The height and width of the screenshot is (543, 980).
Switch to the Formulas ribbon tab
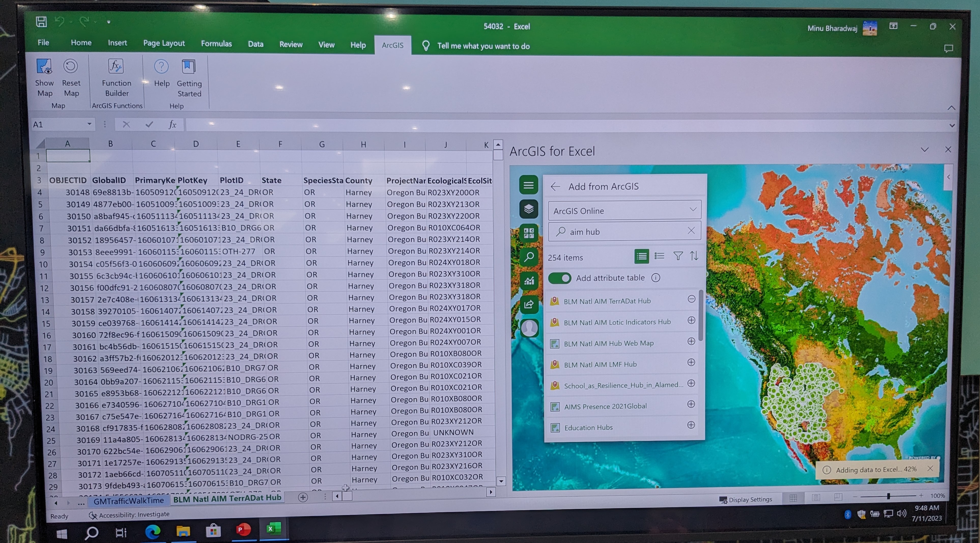216,44
